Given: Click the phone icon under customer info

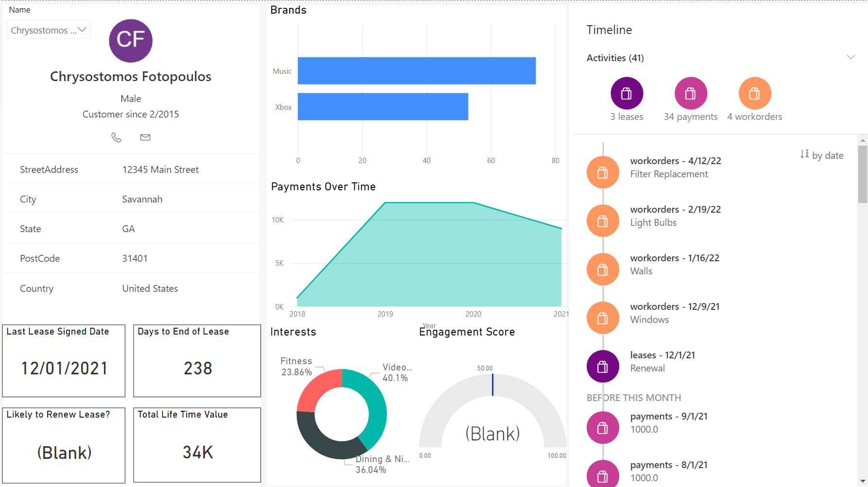Looking at the screenshot, I should pyautogui.click(x=116, y=137).
